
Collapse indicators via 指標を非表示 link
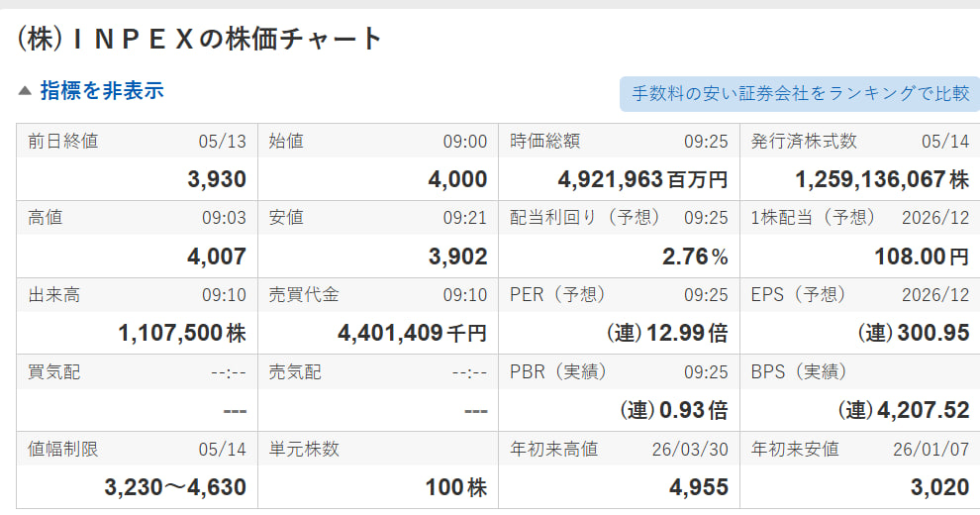pos(102,91)
